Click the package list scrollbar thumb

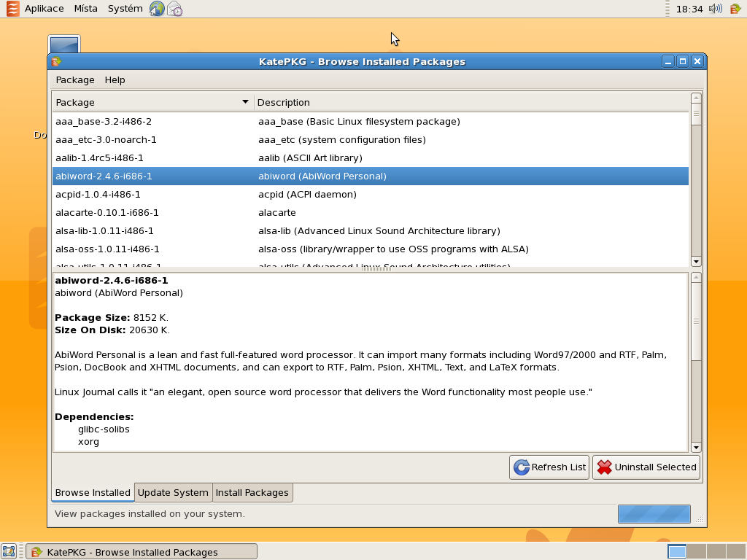696,114
